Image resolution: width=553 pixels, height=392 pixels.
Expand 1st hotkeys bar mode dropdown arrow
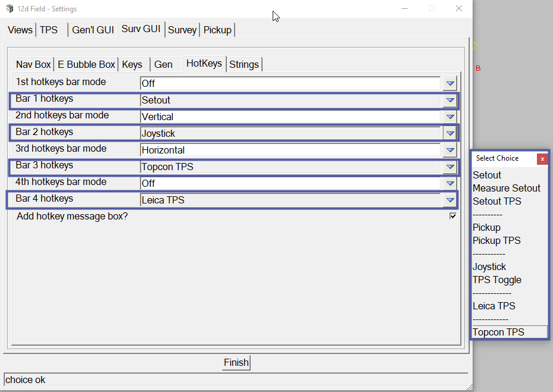pos(450,83)
